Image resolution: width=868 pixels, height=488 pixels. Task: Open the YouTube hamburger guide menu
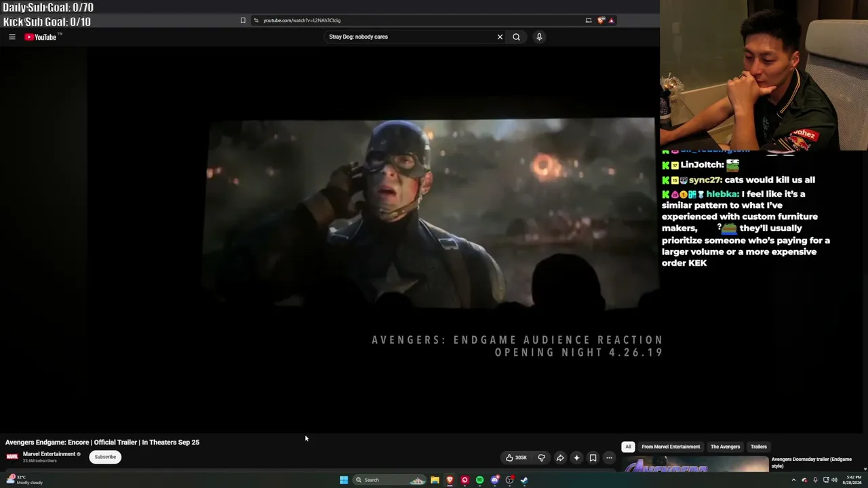[12, 37]
